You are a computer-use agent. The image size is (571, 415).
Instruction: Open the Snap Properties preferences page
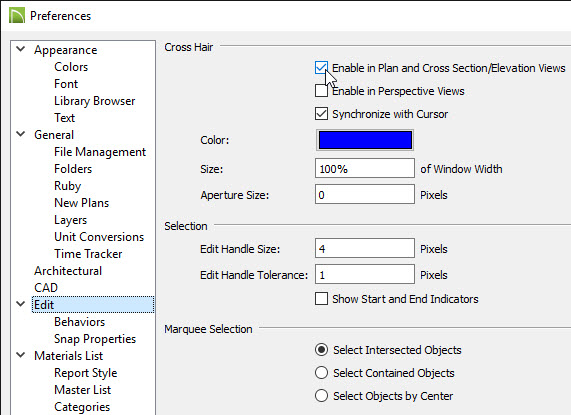coord(95,339)
